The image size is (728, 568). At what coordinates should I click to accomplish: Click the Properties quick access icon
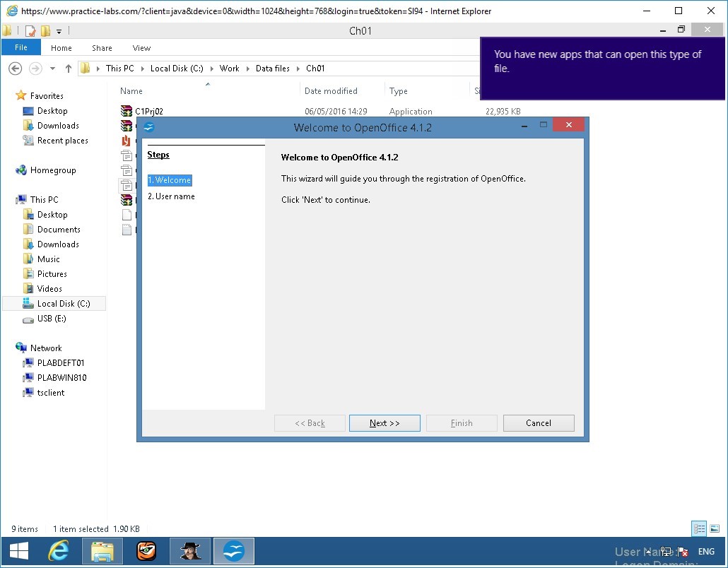[x=30, y=31]
